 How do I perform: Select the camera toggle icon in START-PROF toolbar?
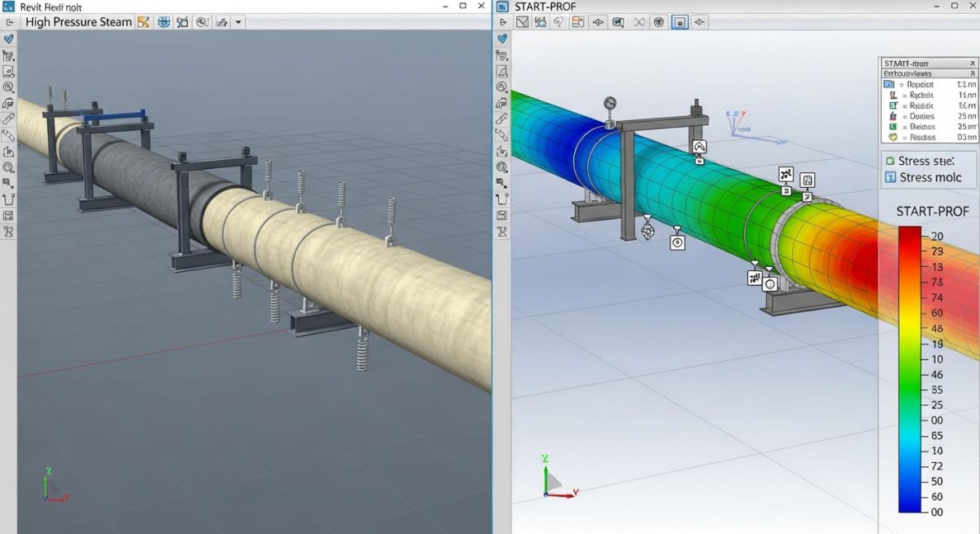[x=679, y=23]
